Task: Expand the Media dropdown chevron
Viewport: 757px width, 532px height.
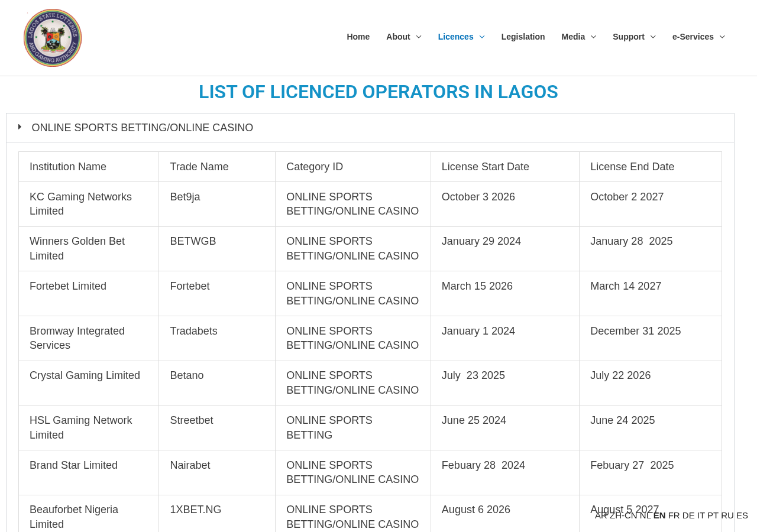Action: (x=593, y=37)
